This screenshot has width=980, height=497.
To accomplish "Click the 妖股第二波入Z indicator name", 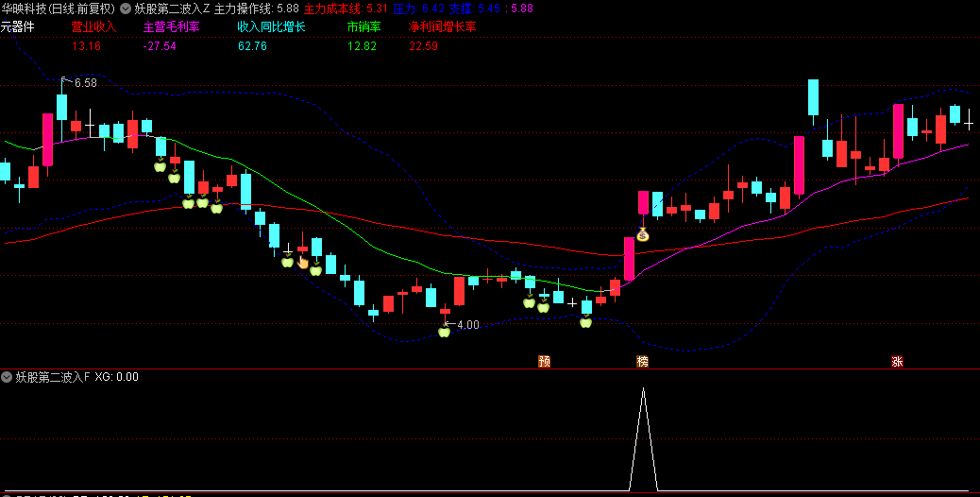I will (x=173, y=9).
